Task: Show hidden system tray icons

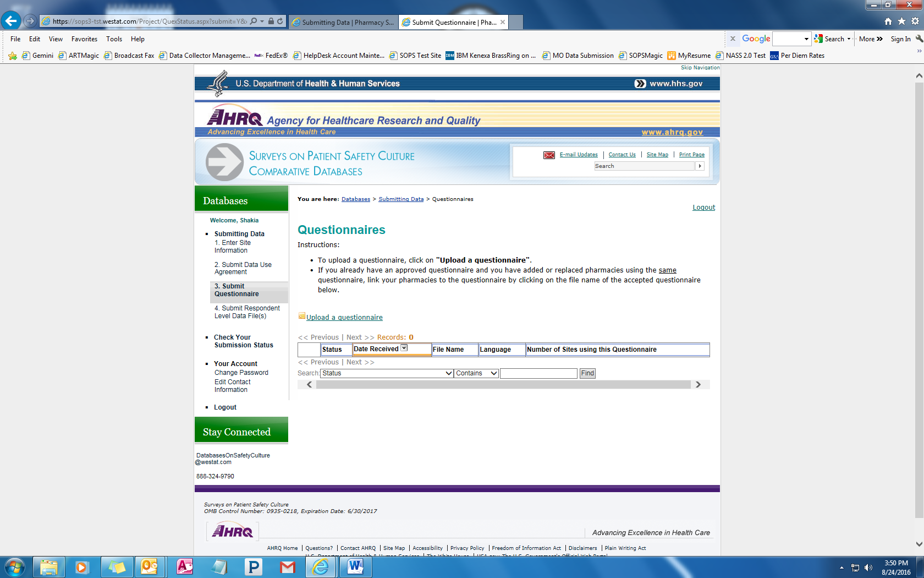Action: (842, 568)
